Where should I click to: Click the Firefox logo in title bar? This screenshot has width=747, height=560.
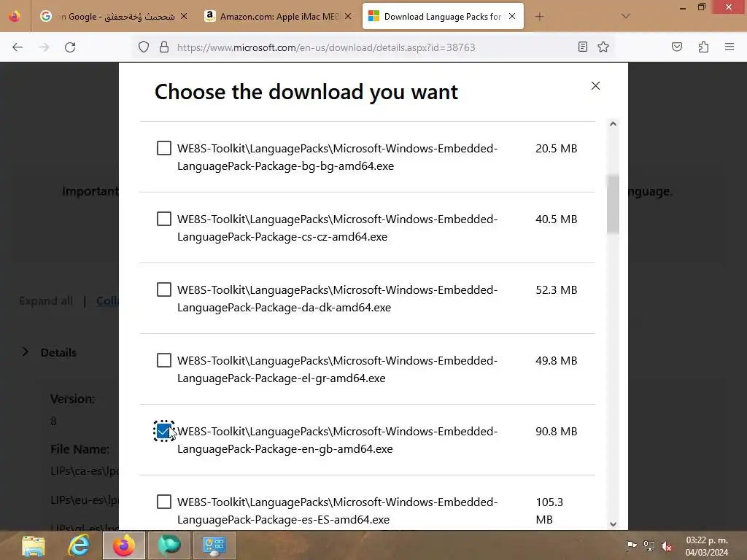(x=15, y=16)
